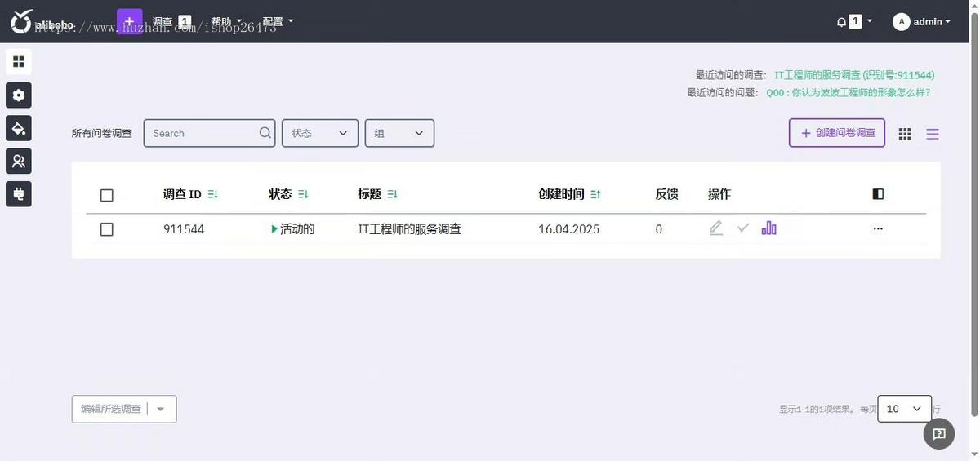Edit survey 911544 with pencil icon
This screenshot has height=461, width=980.
click(x=716, y=228)
